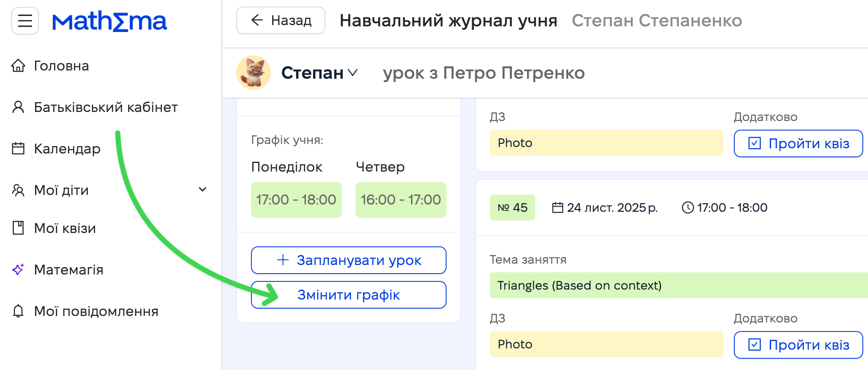Open the Степан student dropdown
The width and height of the screenshot is (868, 370).
(x=319, y=73)
